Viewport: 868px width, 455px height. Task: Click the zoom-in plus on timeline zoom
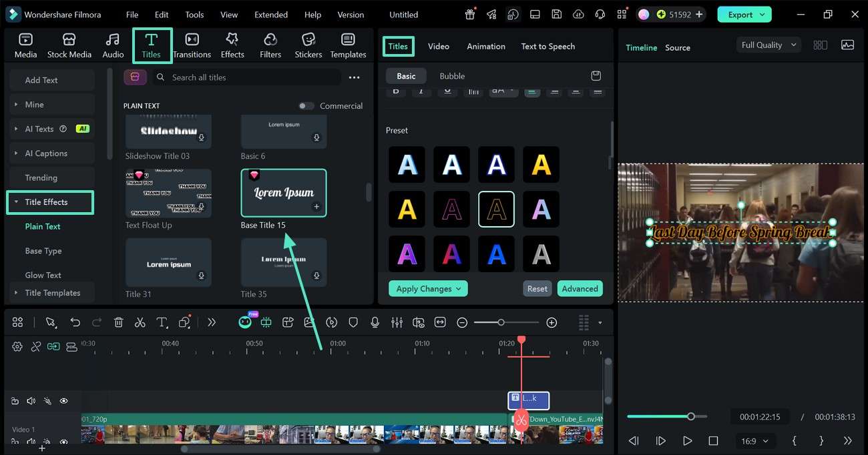click(552, 322)
